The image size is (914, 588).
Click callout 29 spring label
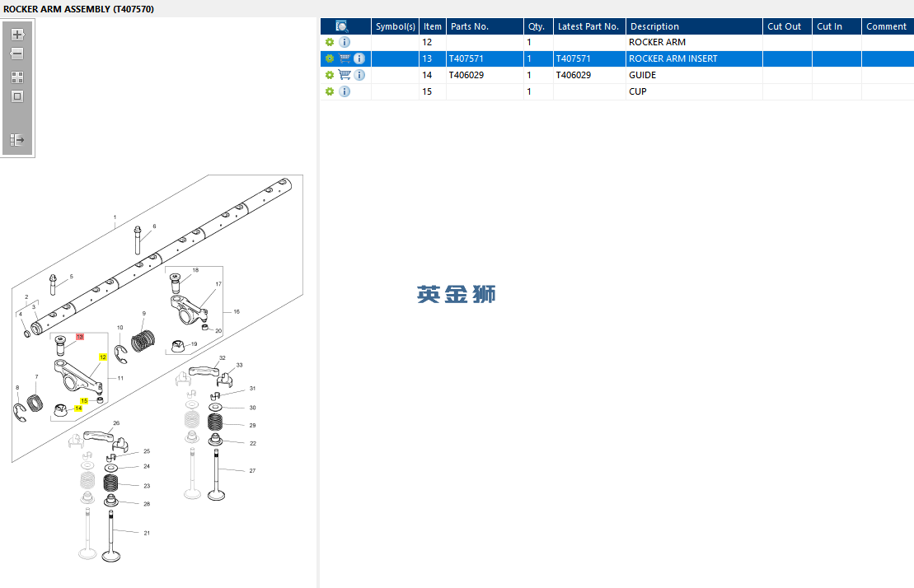pyautogui.click(x=252, y=426)
